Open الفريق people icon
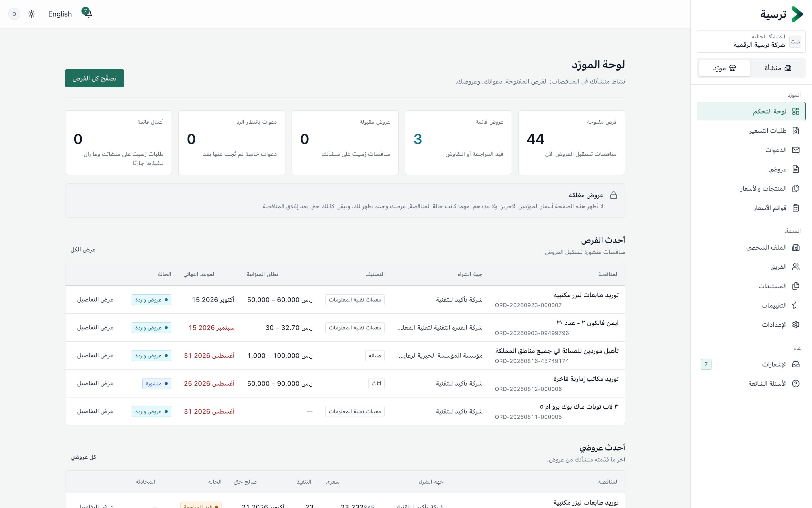This screenshot has height=508, width=812. [x=796, y=267]
